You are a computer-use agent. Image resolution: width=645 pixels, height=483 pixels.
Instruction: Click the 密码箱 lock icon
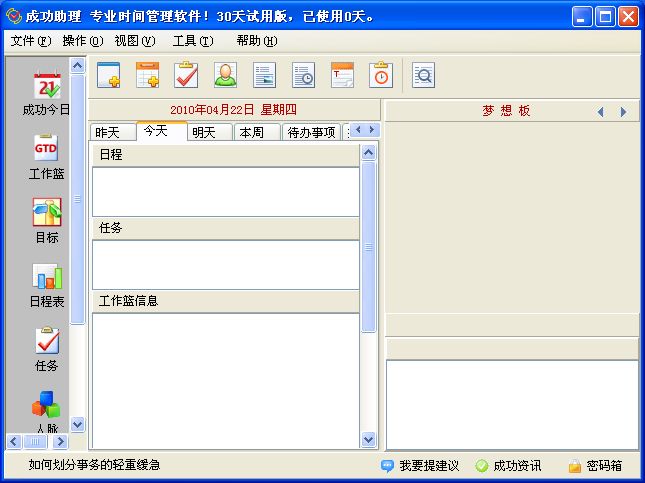pyautogui.click(x=575, y=465)
